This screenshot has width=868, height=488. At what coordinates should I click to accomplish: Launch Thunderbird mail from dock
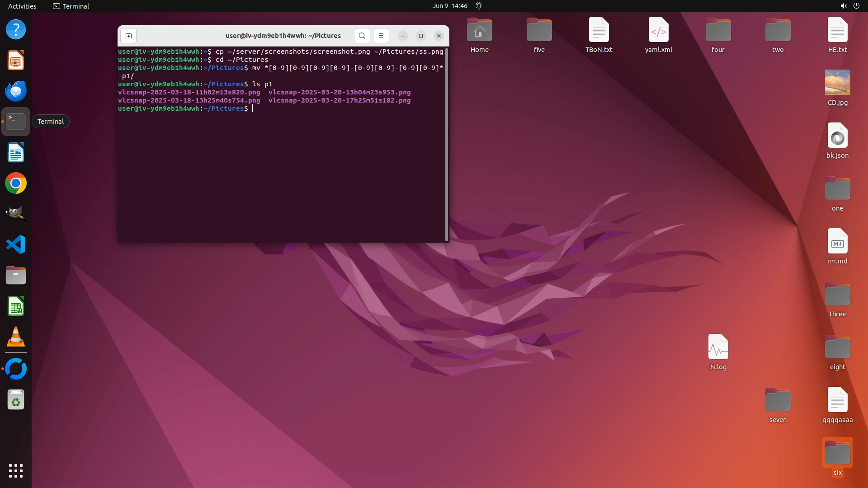pyautogui.click(x=16, y=91)
